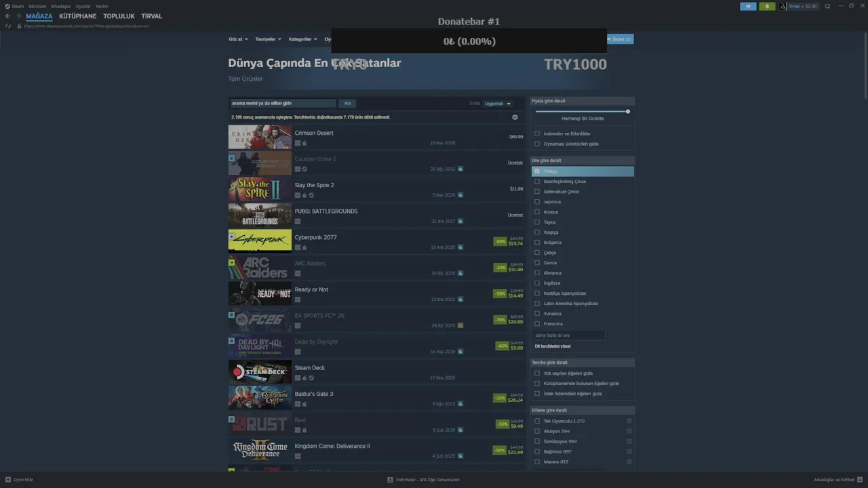This screenshot has height=488, width=868.
Task: Open the TİRVAL profile tab
Action: (x=152, y=16)
